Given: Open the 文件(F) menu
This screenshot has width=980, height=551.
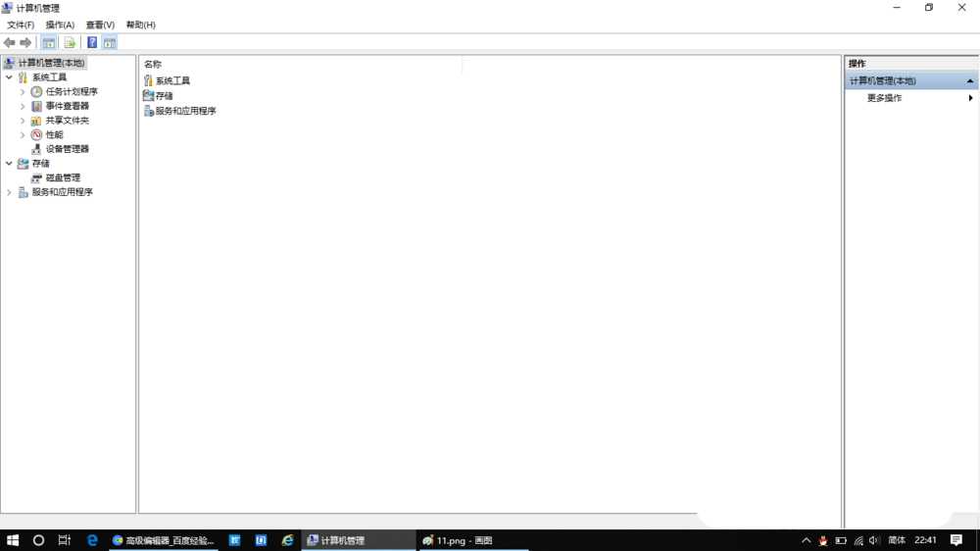Looking at the screenshot, I should tap(21, 25).
